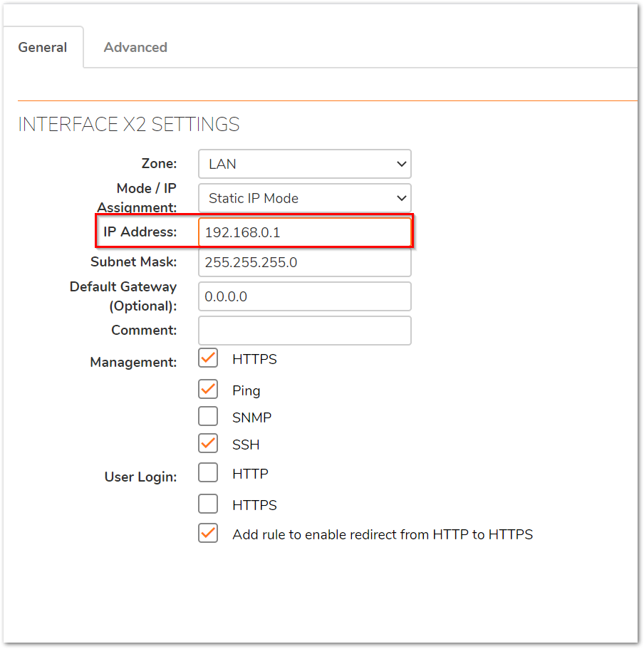Focus the IP Address field 192.168.0.1
The width and height of the screenshot is (644, 649).
[x=305, y=232]
